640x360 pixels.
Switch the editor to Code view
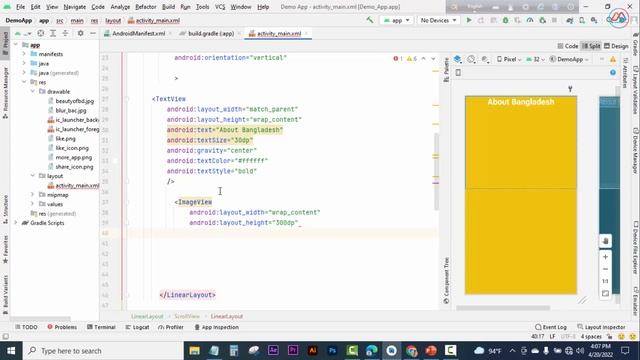[x=568, y=46]
